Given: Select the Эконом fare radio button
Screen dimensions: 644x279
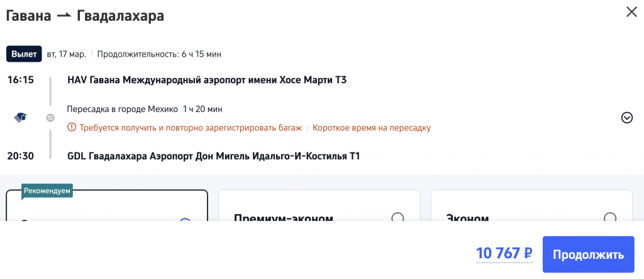Looking at the screenshot, I should (x=609, y=218).
